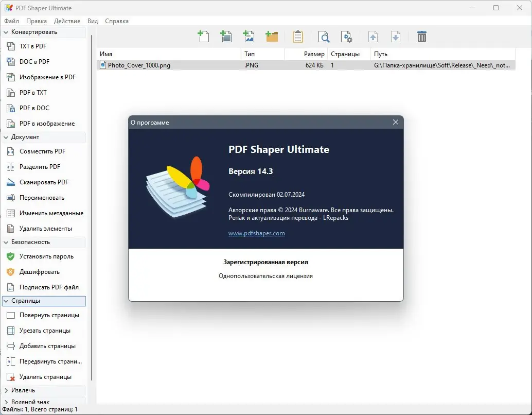Sort the list by Тип column

[262, 54]
